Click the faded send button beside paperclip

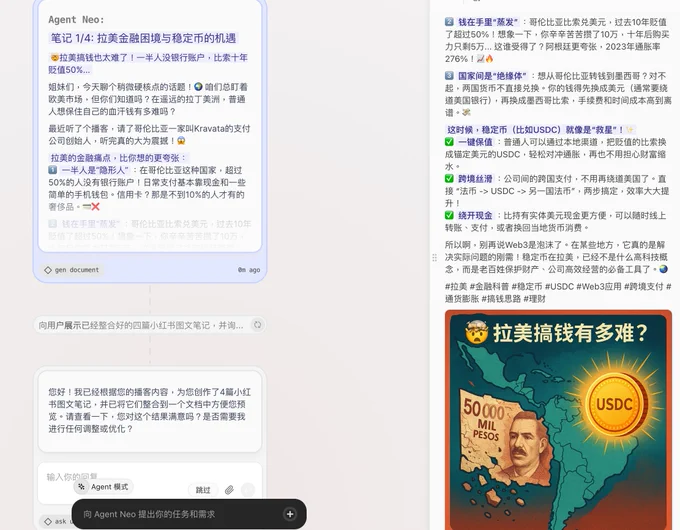click(248, 490)
